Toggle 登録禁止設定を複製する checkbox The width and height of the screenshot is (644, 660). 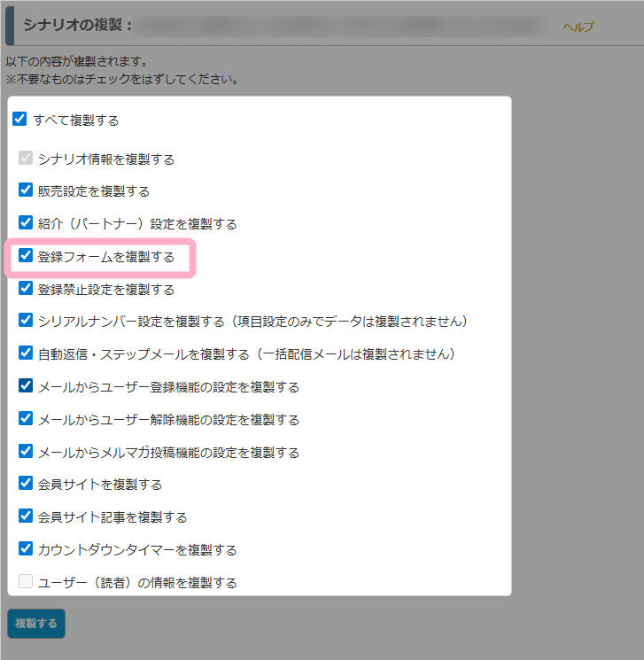[x=26, y=289]
